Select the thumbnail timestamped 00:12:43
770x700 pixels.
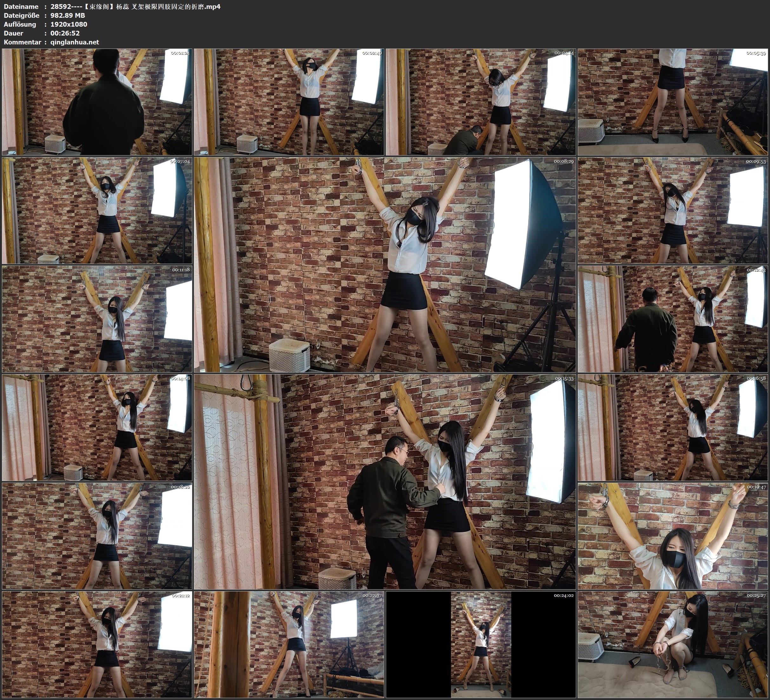(x=672, y=319)
